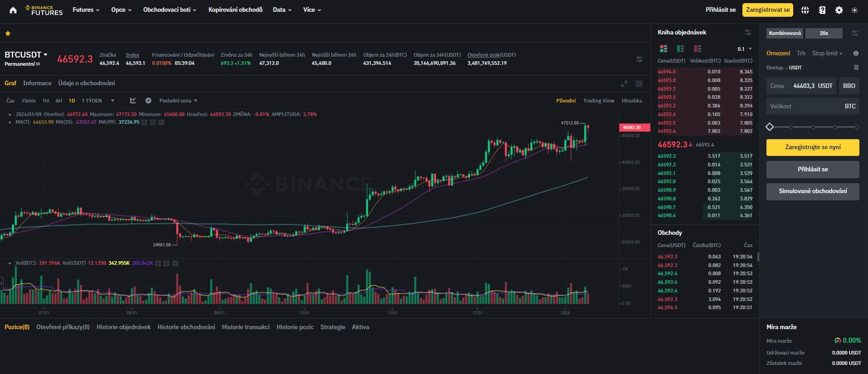Remove the MA indicator

(161, 122)
